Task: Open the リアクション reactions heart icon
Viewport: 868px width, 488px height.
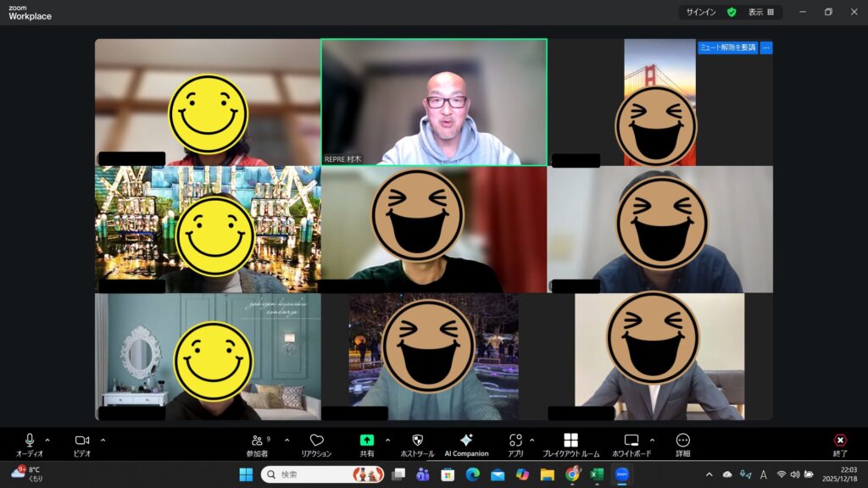Action: [316, 441]
